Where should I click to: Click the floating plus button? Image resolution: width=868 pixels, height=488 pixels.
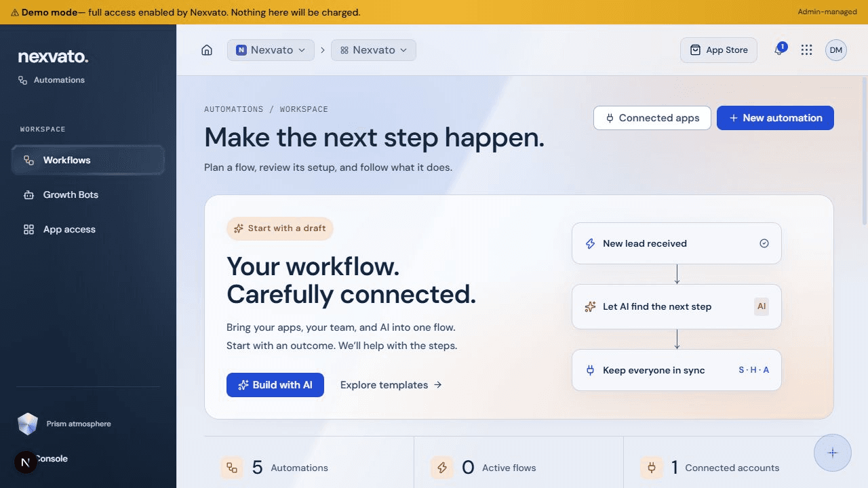coord(833,453)
